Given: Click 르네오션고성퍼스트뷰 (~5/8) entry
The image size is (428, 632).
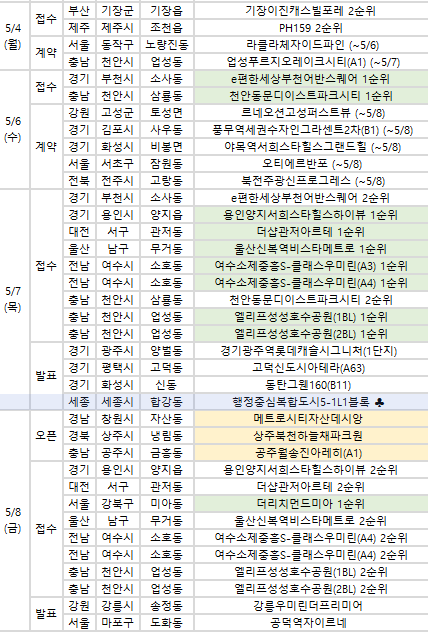Looking at the screenshot, I should [311, 112].
